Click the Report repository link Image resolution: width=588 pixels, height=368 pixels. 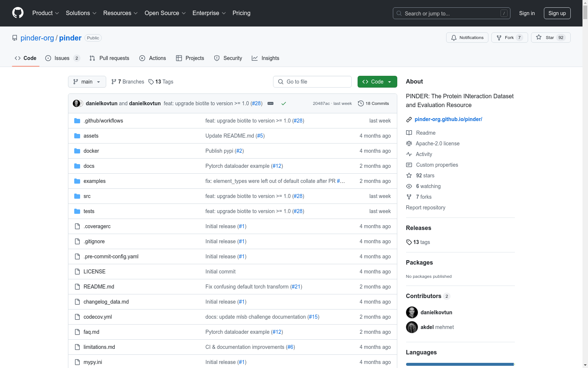tap(426, 208)
